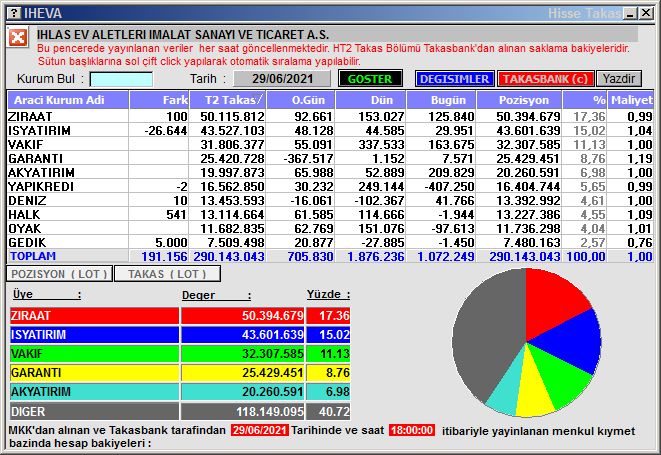
Task: Close the IHEVA window
Action: tap(645, 13)
